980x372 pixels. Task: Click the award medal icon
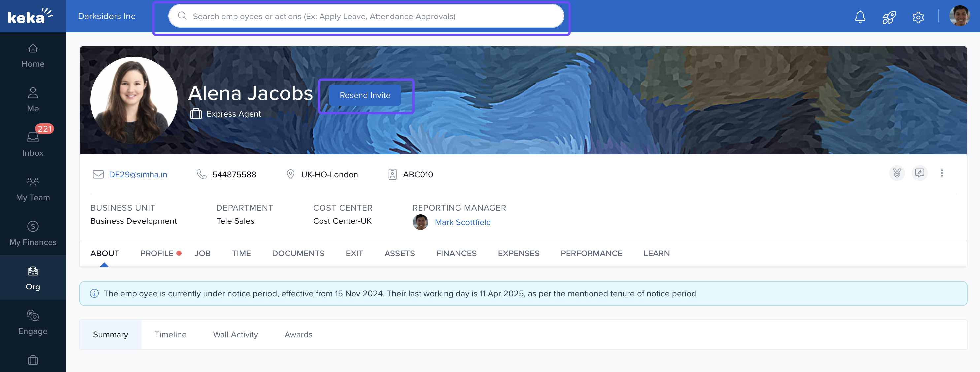[x=897, y=173]
